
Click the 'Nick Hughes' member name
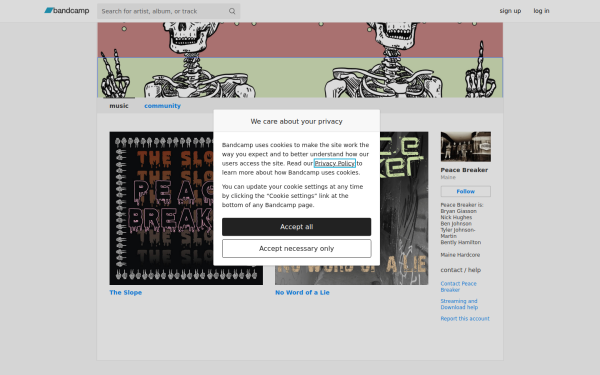(456, 217)
